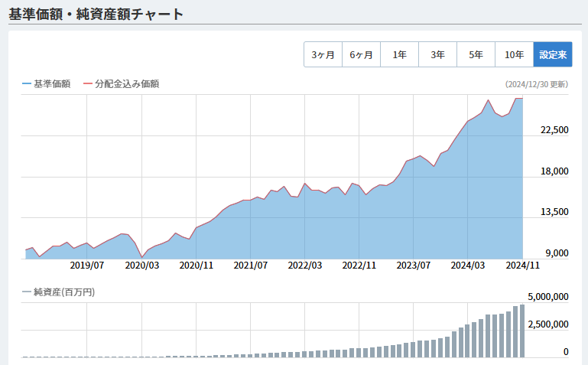588x365 pixels.
Task: Click the 18,000 y-axis value
Action: tap(554, 171)
